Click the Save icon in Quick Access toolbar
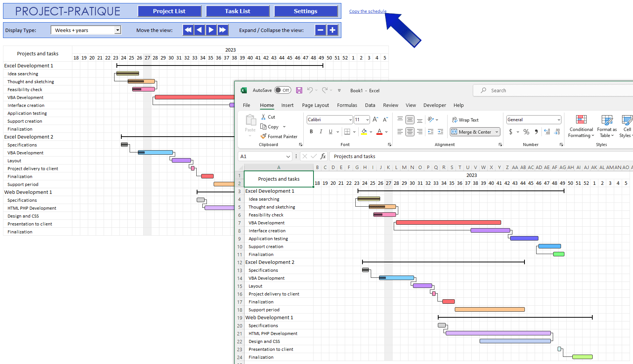The width and height of the screenshot is (633, 364). [299, 90]
